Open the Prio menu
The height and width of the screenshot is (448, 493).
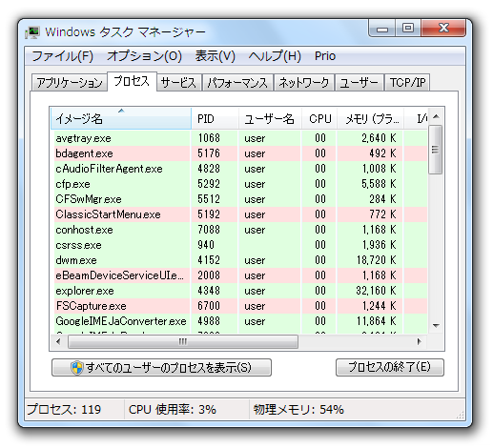(x=325, y=56)
